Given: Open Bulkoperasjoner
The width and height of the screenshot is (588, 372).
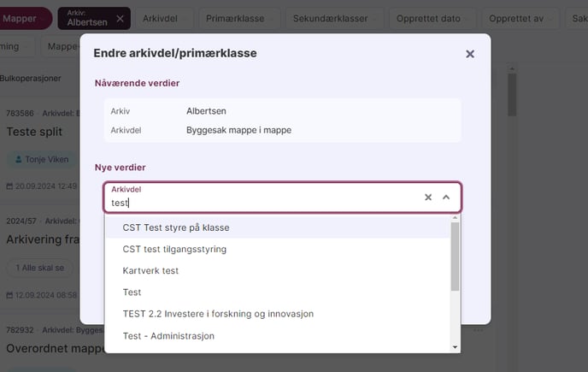Looking at the screenshot, I should [x=31, y=79].
